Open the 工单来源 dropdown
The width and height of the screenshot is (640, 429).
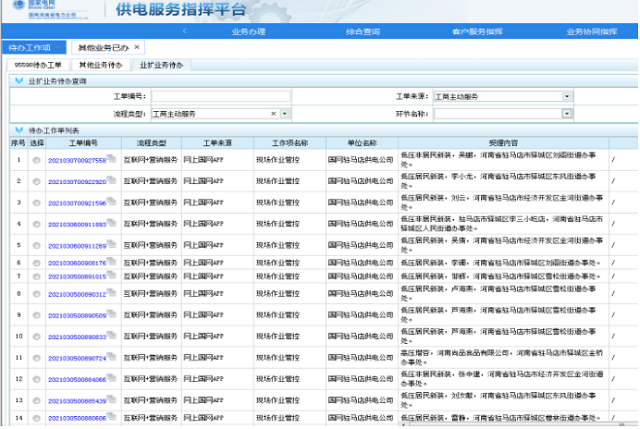[567, 96]
